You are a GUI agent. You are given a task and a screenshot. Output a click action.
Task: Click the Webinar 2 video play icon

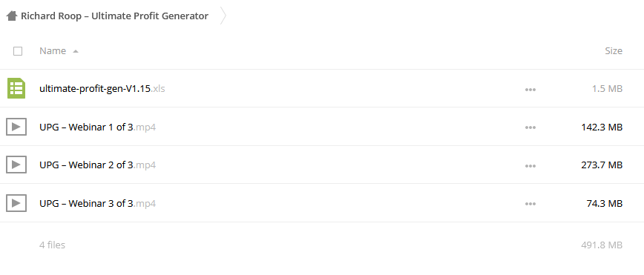[x=16, y=165]
